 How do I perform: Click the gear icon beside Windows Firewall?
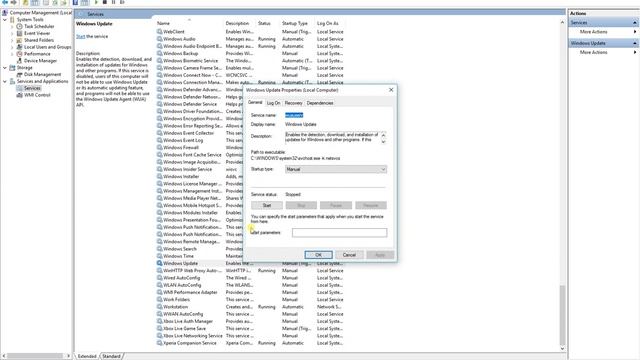tap(160, 147)
